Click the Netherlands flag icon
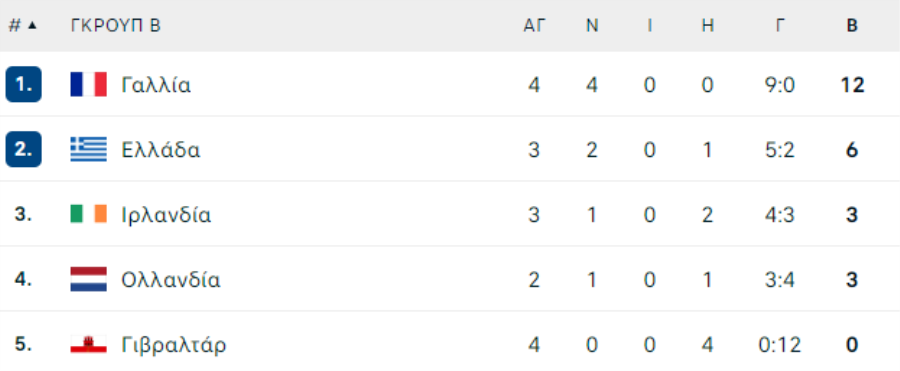 (88, 279)
